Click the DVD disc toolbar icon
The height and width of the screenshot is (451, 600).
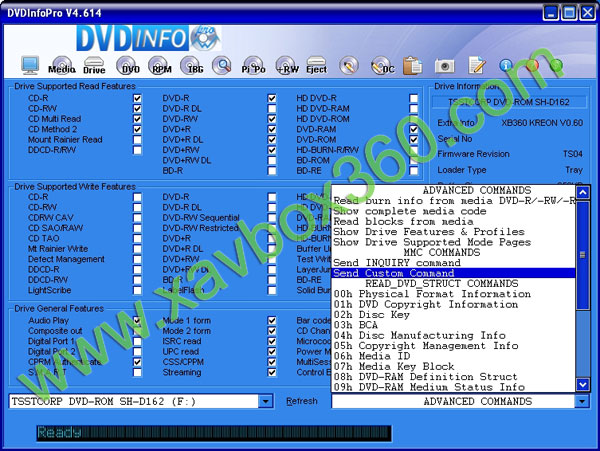pos(127,65)
